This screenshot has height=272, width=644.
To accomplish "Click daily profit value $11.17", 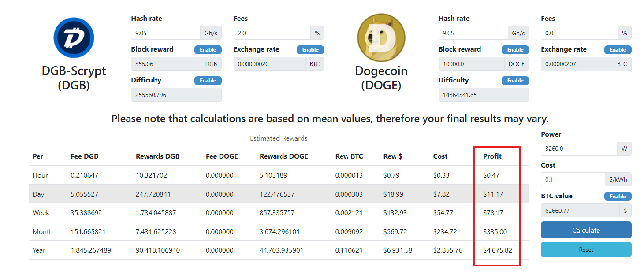I will pos(493,194).
